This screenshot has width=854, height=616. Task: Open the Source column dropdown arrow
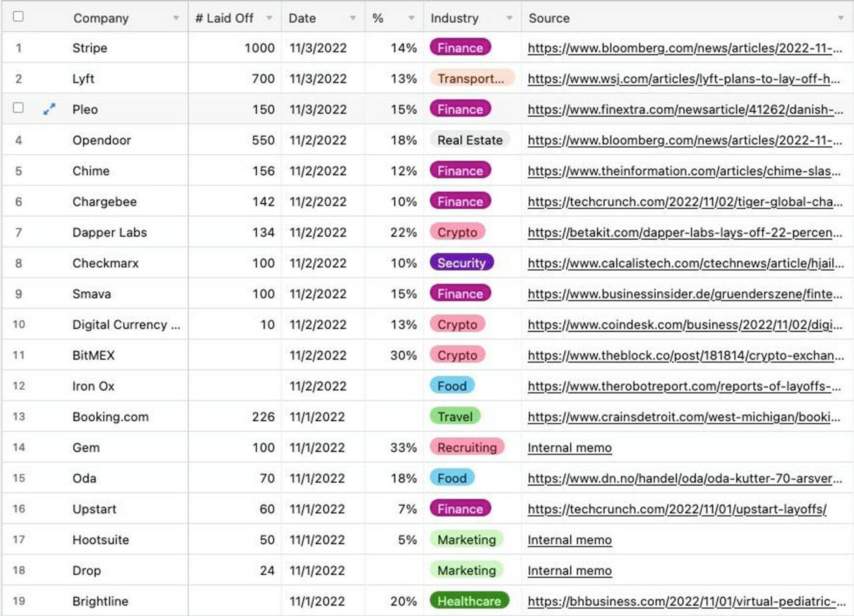coord(841,18)
